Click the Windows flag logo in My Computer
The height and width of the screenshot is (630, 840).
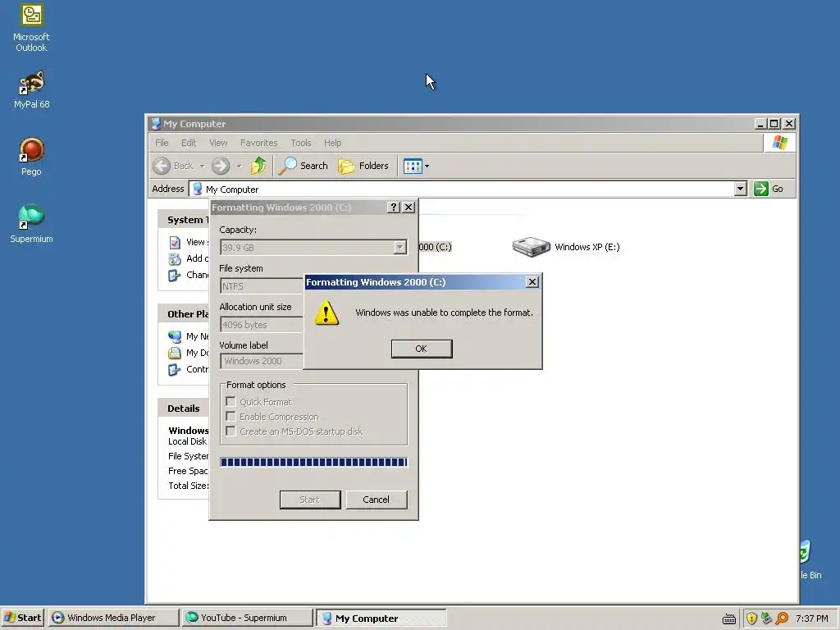(x=779, y=143)
